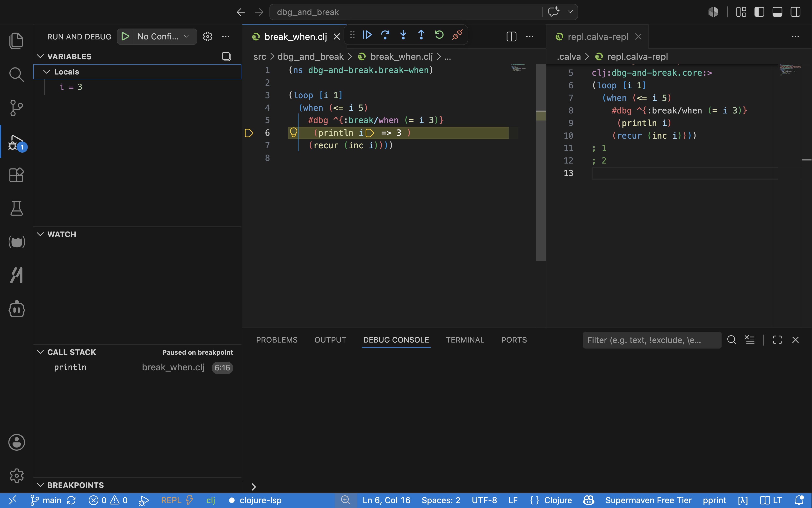
Task: Toggle the bottom panel visibility
Action: click(x=777, y=12)
